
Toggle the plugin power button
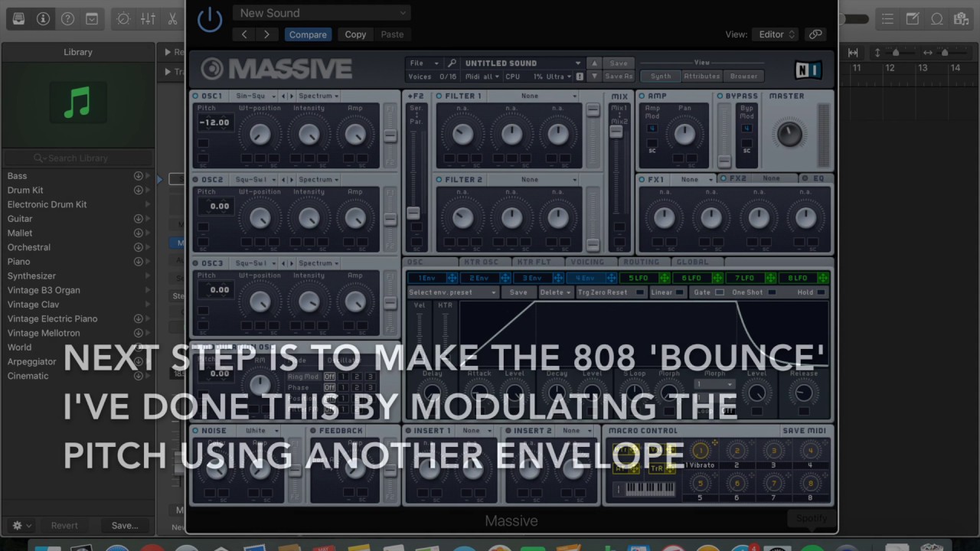pyautogui.click(x=210, y=19)
